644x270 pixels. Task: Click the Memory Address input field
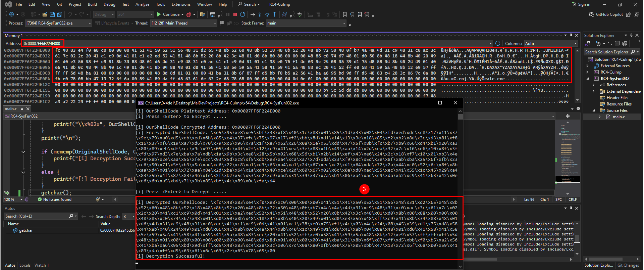click(257, 44)
